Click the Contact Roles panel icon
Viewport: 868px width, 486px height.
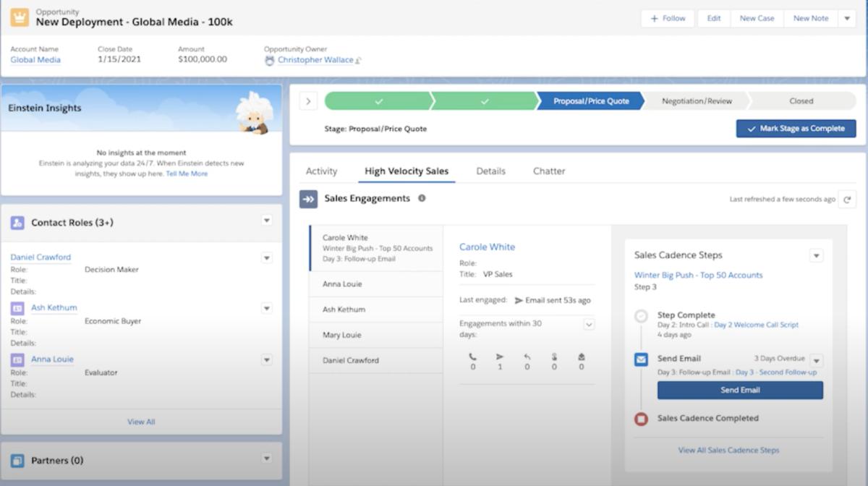[x=17, y=222]
